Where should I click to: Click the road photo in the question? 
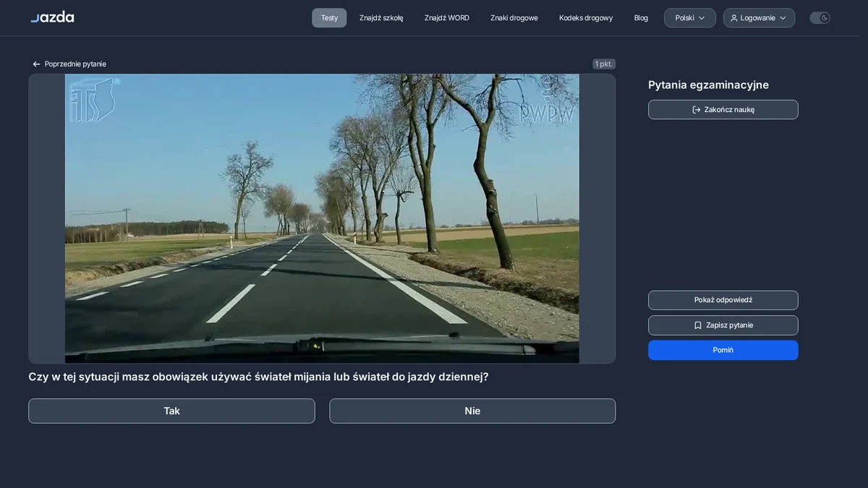[322, 218]
